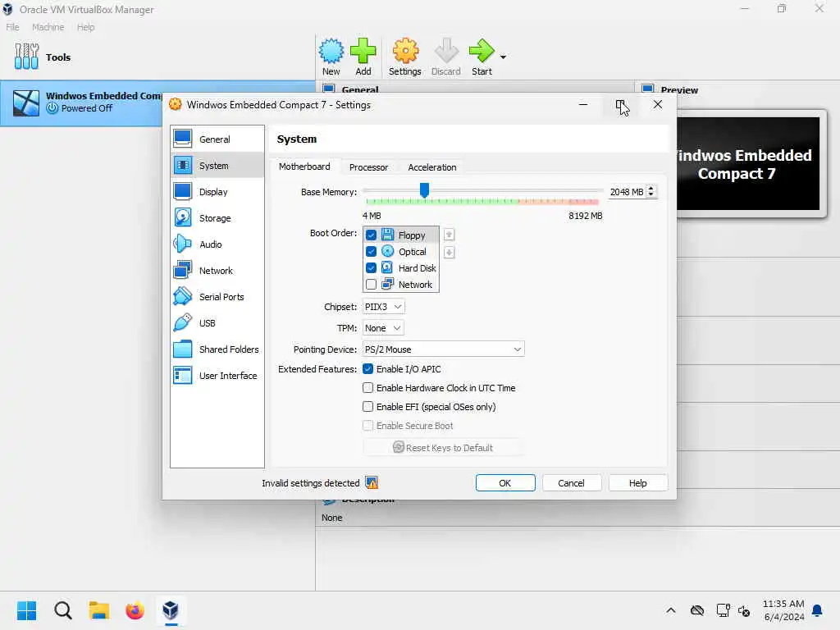Uncheck Optical in boot order
Image resolution: width=840 pixels, height=630 pixels.
pyautogui.click(x=371, y=251)
